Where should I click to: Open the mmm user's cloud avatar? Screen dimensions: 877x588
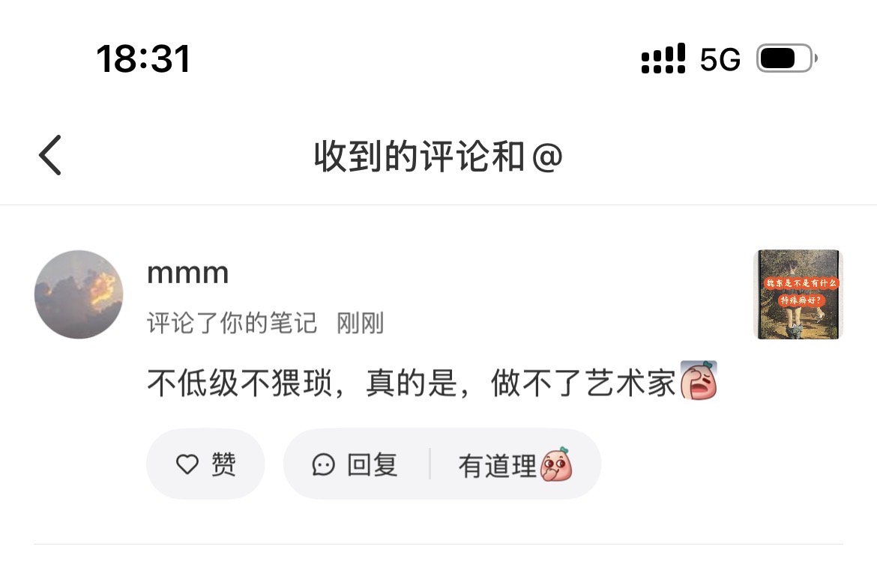coord(79,294)
